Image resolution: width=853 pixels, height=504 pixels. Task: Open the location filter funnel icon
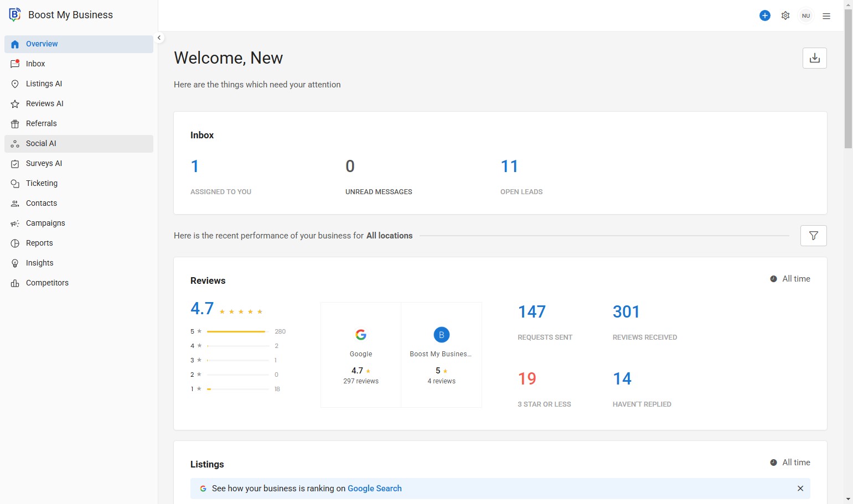click(813, 236)
